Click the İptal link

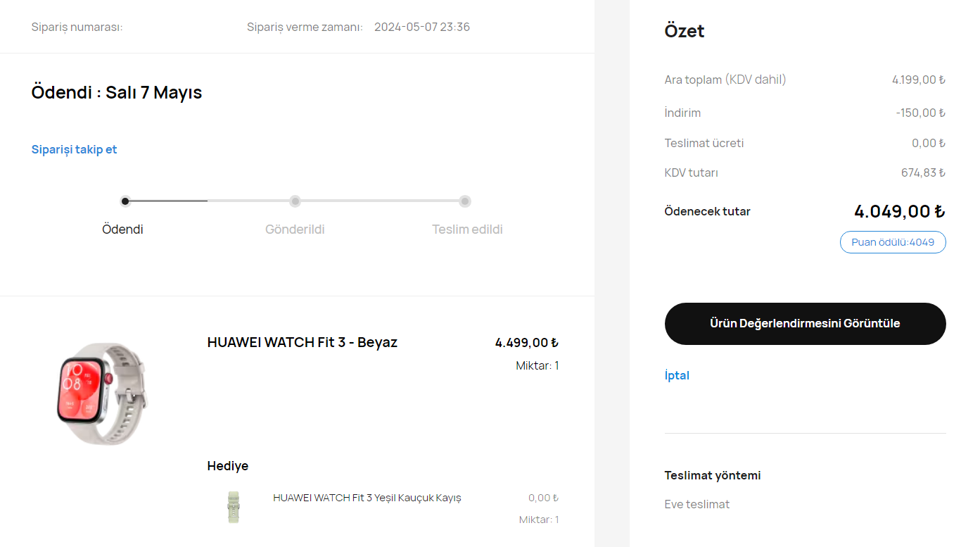(677, 375)
